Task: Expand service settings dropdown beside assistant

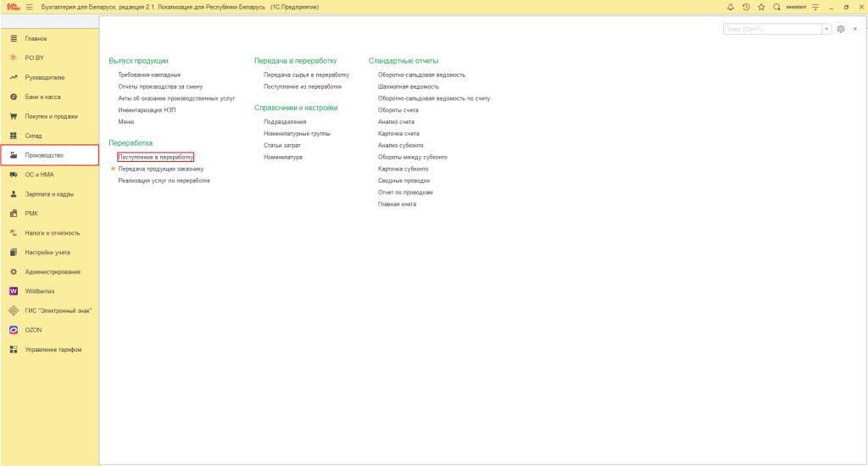Action: point(815,7)
